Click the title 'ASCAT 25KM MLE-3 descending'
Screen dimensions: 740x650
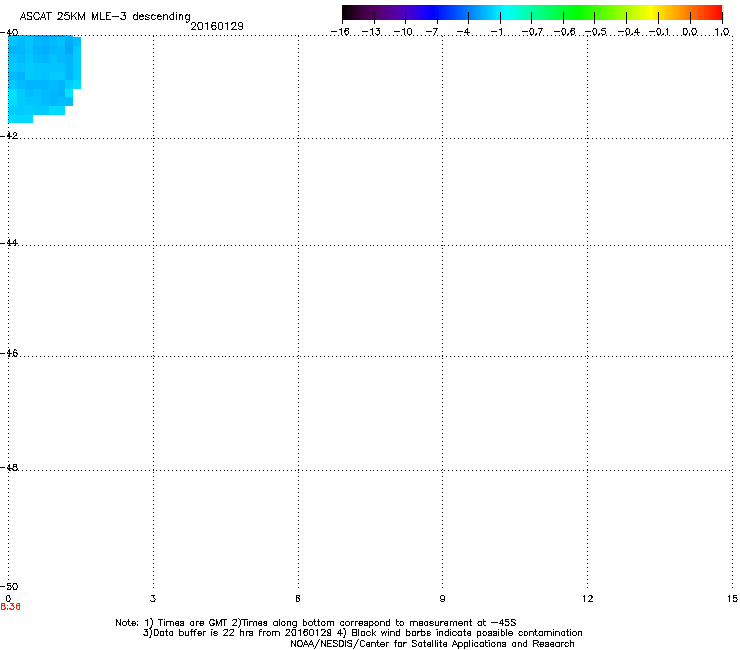[105, 17]
